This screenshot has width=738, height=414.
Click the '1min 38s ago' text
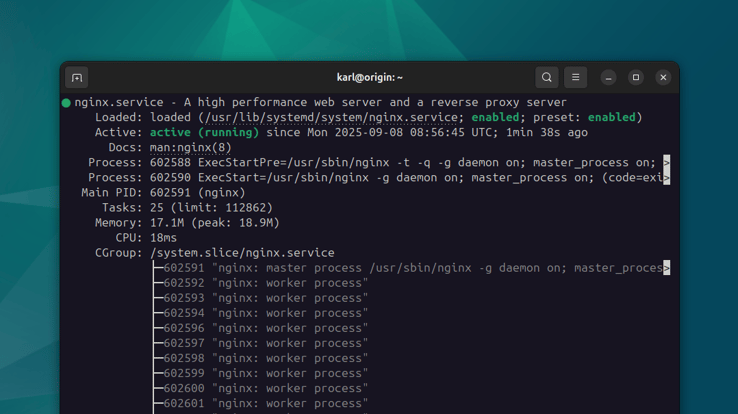tap(547, 133)
